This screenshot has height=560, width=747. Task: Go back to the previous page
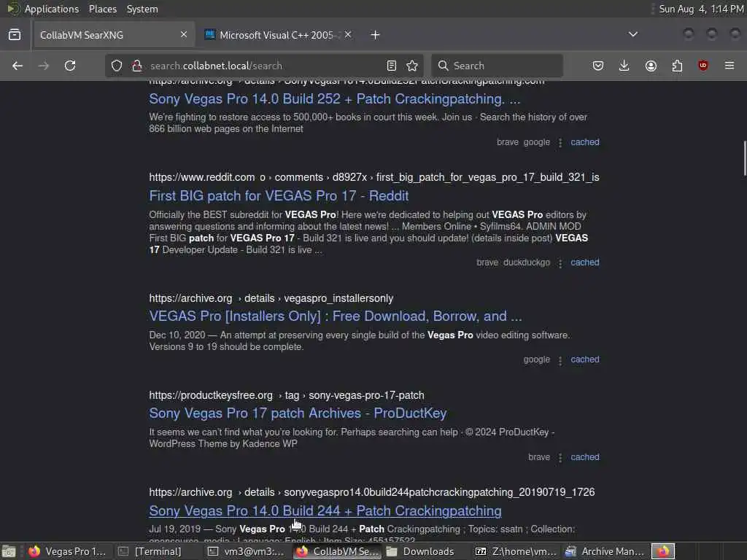click(x=18, y=66)
